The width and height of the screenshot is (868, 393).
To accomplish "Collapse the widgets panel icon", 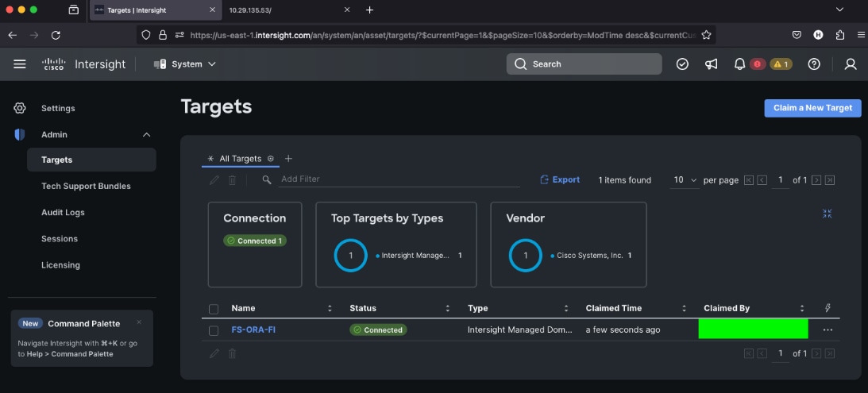I will pos(827,214).
